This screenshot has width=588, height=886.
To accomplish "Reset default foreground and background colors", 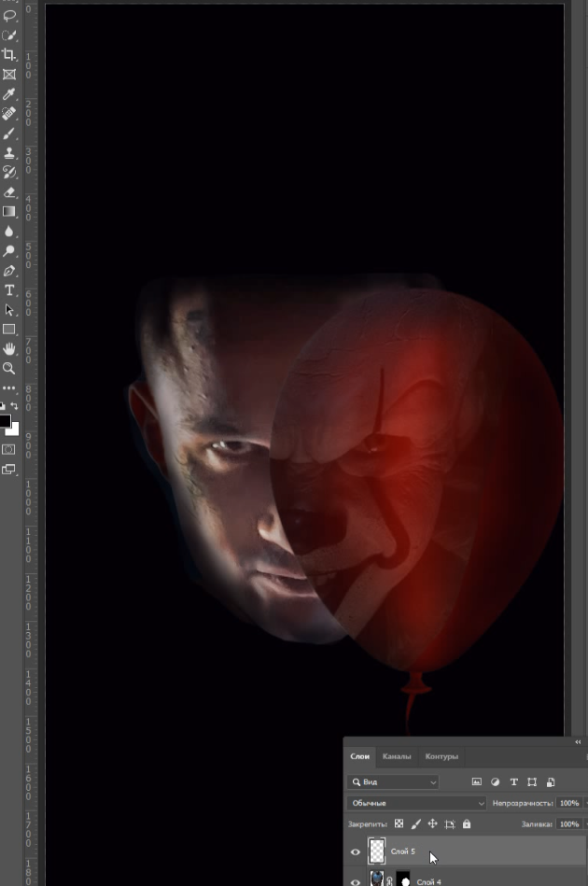I will coord(2,406).
